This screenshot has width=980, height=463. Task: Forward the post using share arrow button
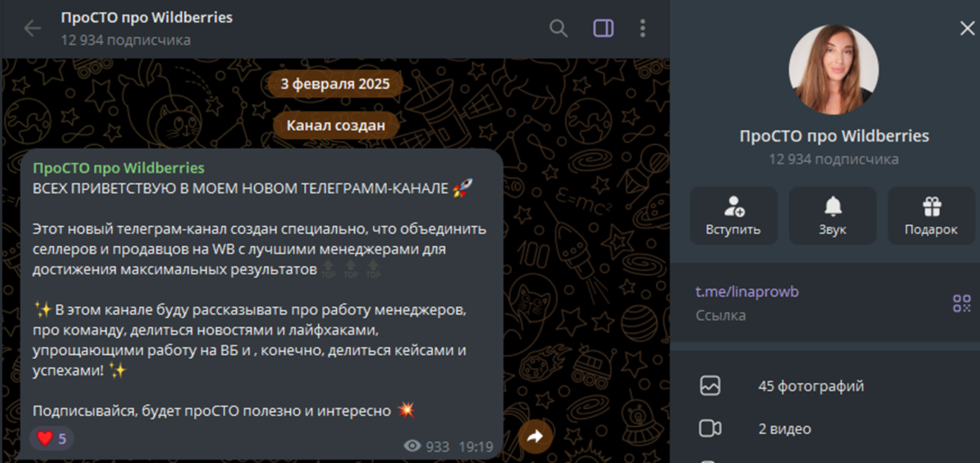point(535,436)
